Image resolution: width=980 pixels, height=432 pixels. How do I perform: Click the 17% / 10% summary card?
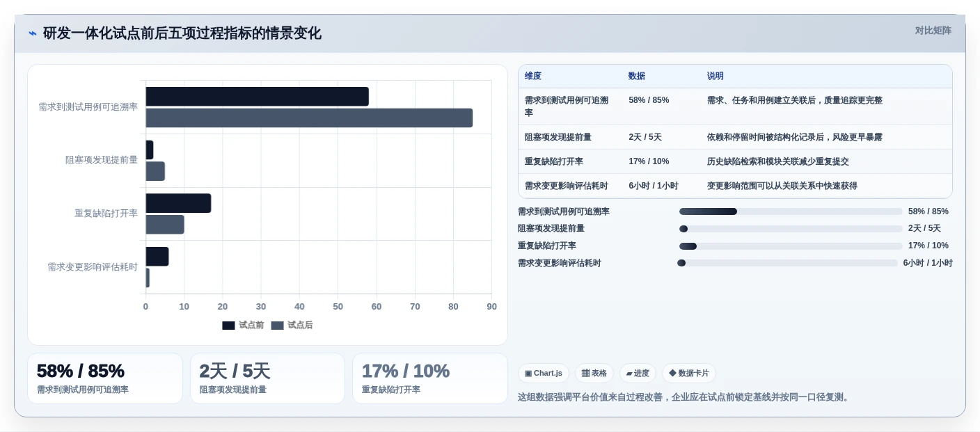click(x=430, y=378)
